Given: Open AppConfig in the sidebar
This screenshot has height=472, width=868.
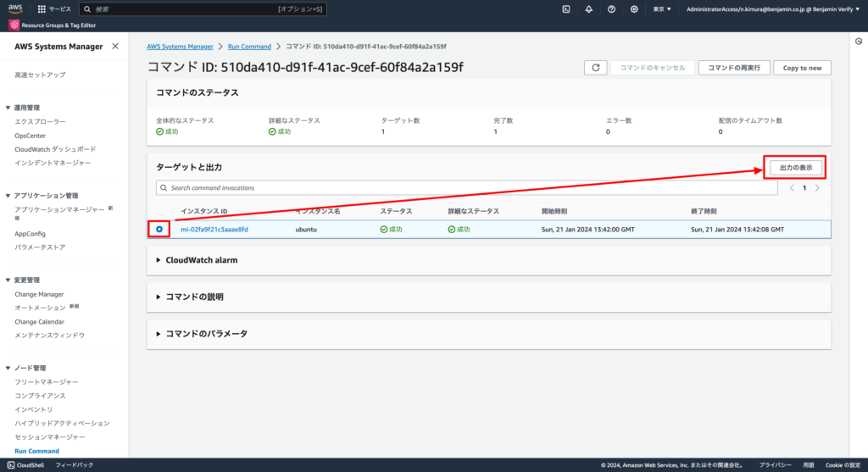Looking at the screenshot, I should (x=30, y=234).
